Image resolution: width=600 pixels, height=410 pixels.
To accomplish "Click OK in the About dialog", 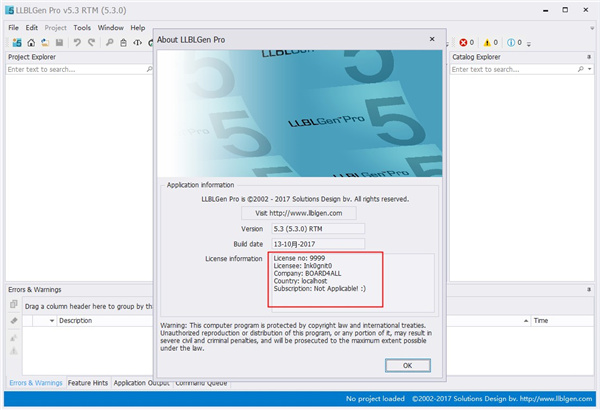I will click(408, 365).
